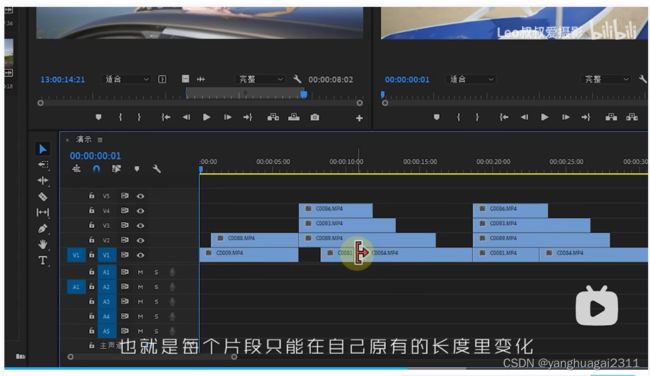Open program monitor 适合 zoom dropdown
Screen dimensions: 650x376
471,79
